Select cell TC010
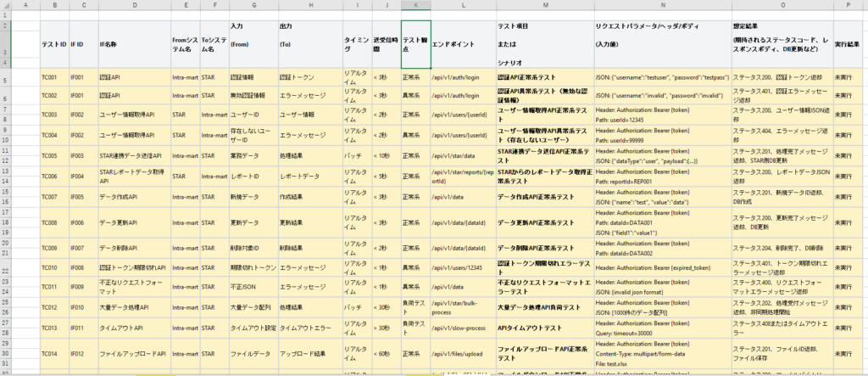Screen dimensions: 868x376 pos(55,267)
